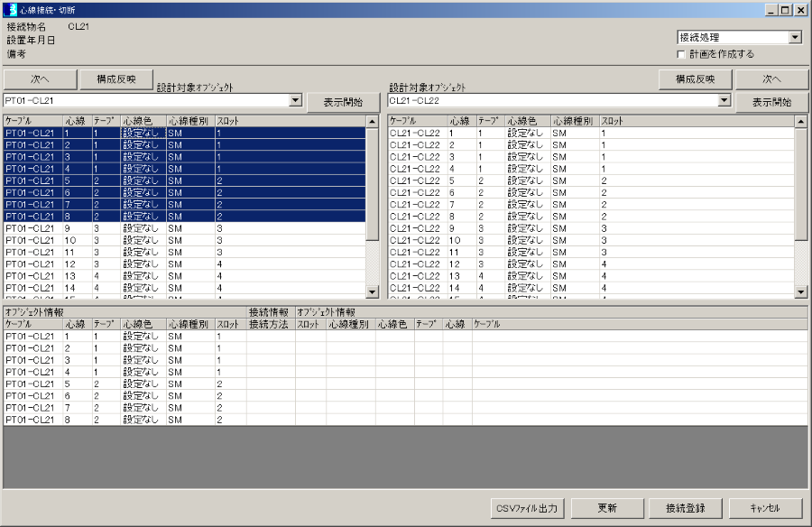Click up arrow of right table scrollbar
Screen dimensions: 812x527
coord(800,122)
